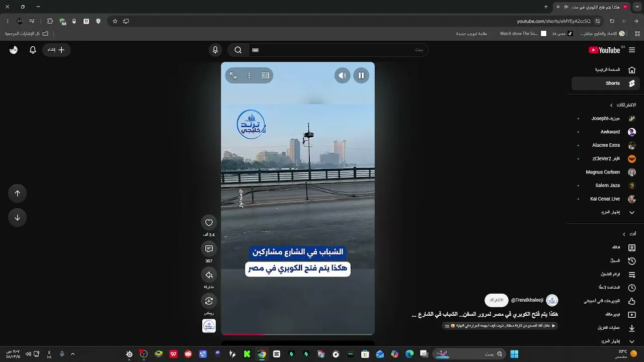This screenshot has height=362, width=644.
Task: Open the zCleVer2 subscription channel
Action: [x=606, y=158]
